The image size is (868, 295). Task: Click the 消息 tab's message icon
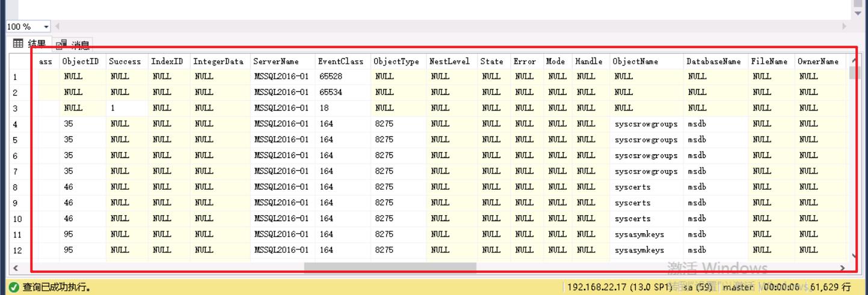tap(61, 44)
